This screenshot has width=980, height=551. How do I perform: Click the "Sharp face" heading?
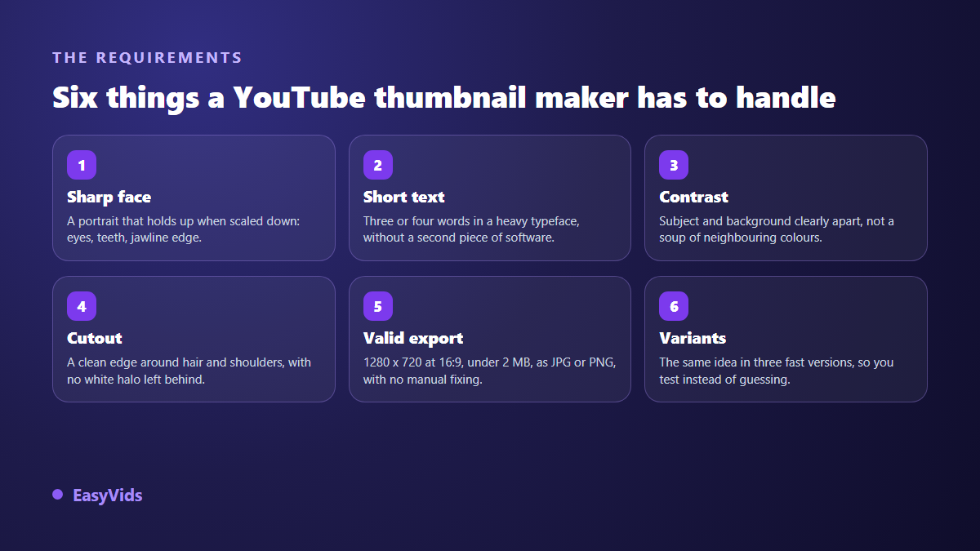[x=109, y=197]
